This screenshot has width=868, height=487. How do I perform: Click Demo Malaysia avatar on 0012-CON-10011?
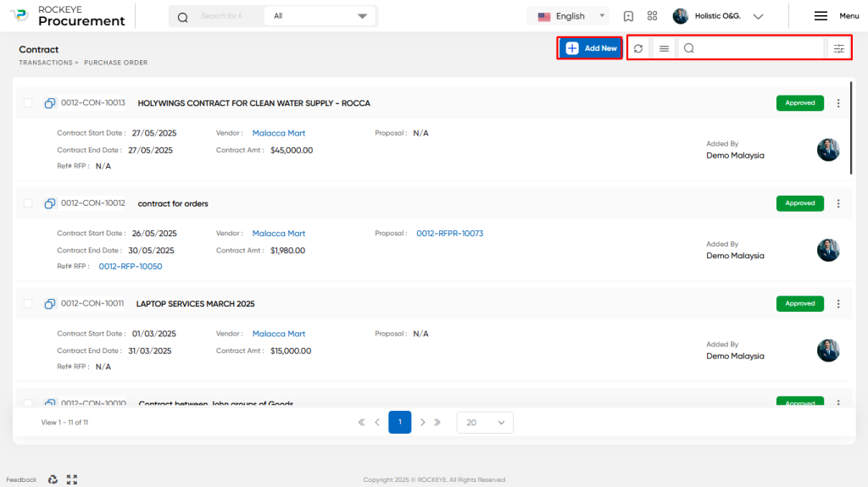tap(828, 351)
